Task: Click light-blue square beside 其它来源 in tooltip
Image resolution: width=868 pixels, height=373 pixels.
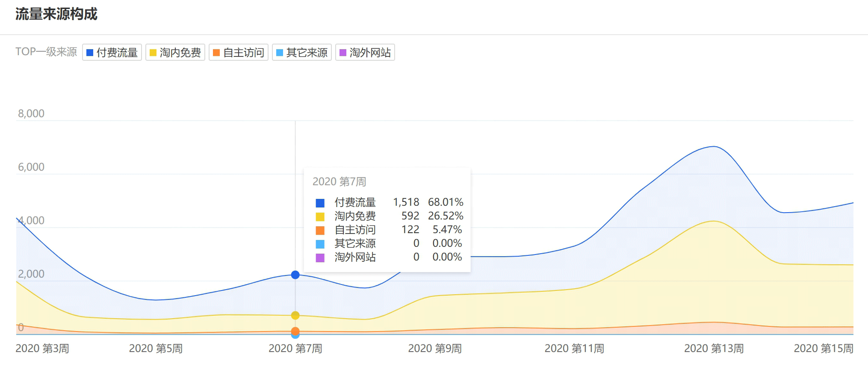Action: click(x=320, y=244)
